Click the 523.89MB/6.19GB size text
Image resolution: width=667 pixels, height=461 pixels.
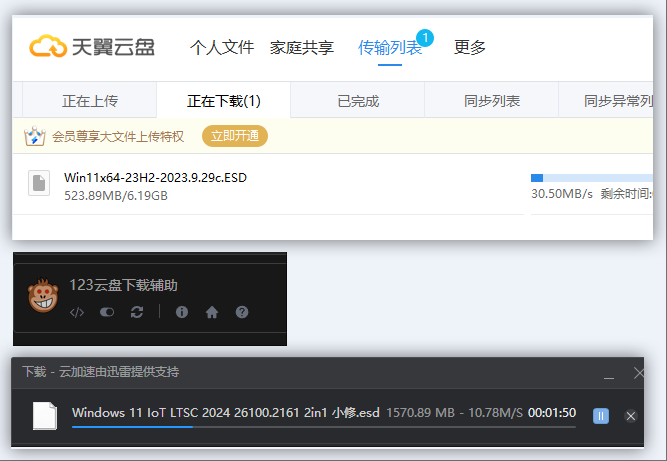click(116, 196)
